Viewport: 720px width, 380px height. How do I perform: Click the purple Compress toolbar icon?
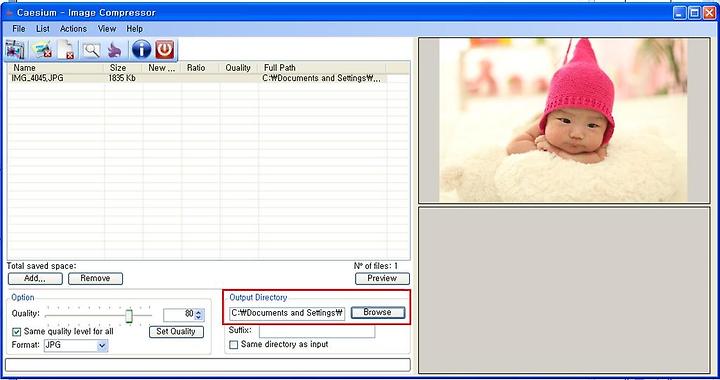(114, 50)
